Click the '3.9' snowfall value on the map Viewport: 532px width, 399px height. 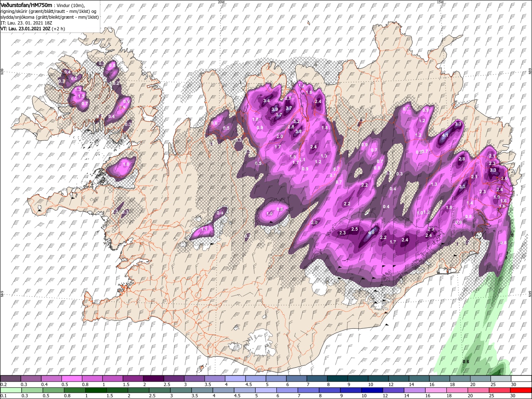275,110
